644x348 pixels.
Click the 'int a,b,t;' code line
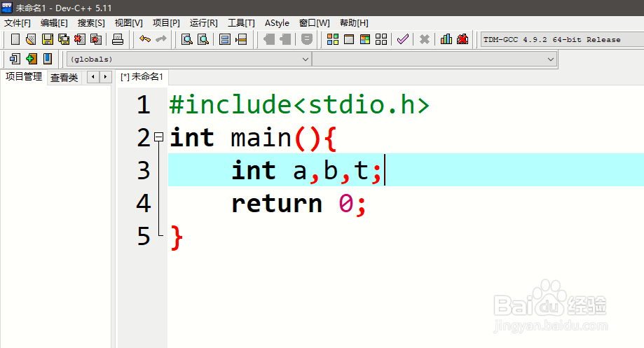pyautogui.click(x=307, y=170)
